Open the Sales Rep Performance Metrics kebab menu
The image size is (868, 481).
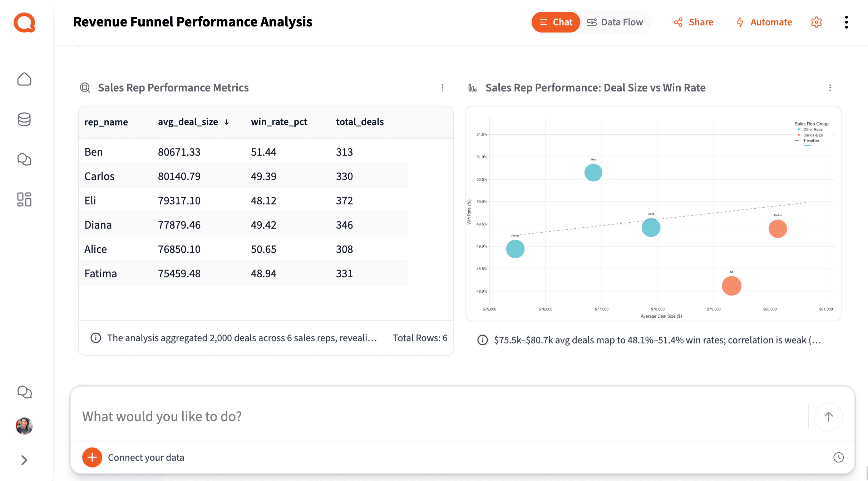(x=443, y=88)
